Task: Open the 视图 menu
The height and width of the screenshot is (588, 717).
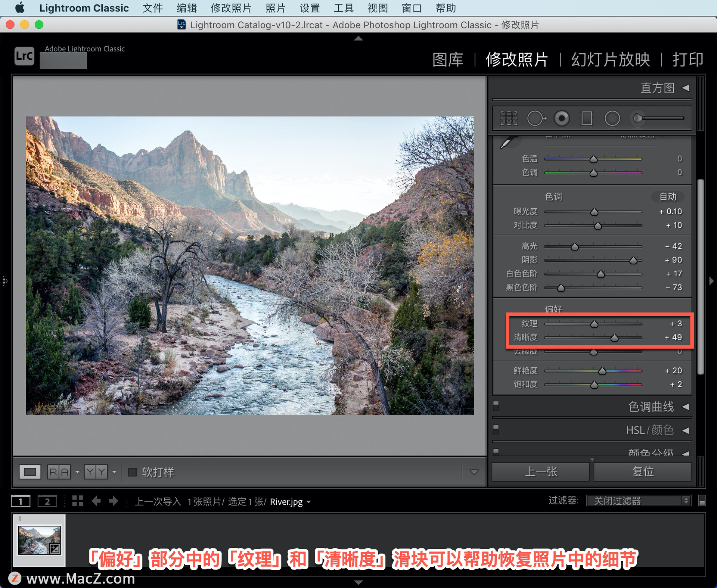Action: 378,8
